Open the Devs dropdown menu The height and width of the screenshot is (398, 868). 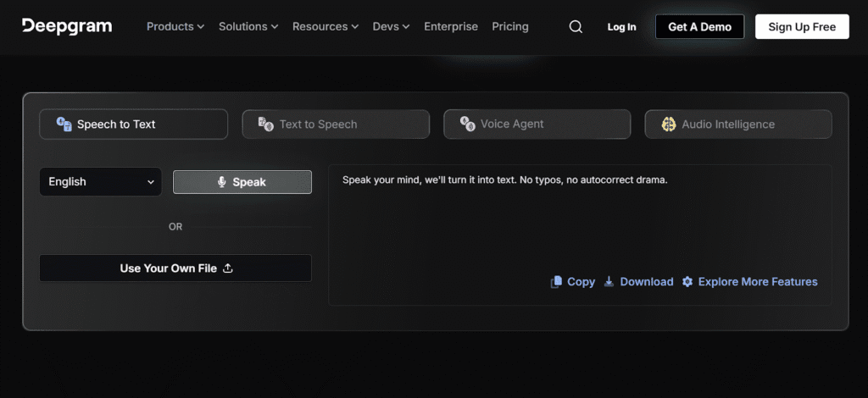[391, 27]
